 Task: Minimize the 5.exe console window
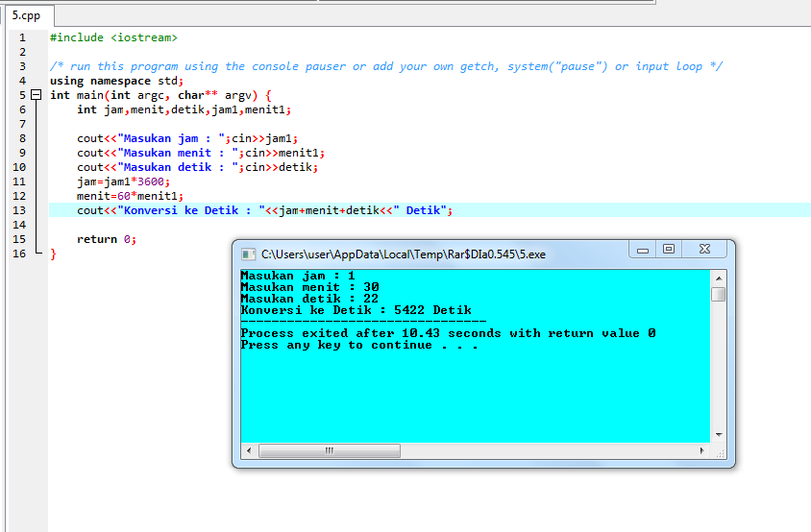click(643, 250)
